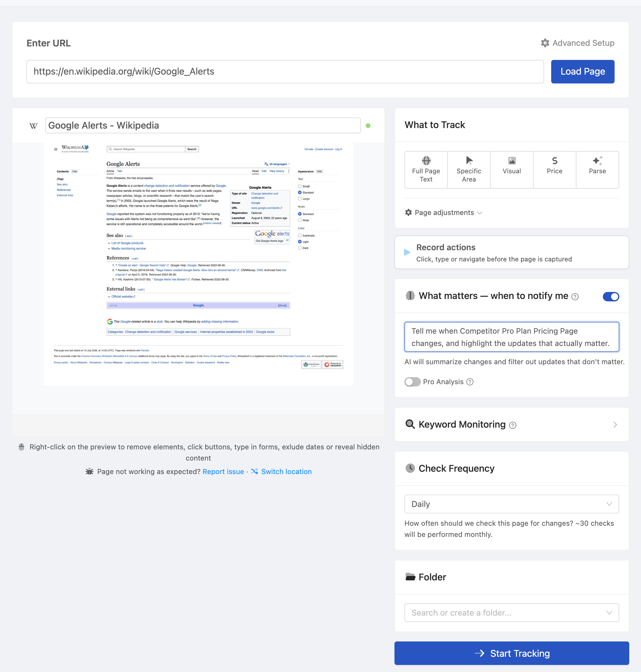Switch to the Specific Area tab
Image resolution: width=641 pixels, height=672 pixels.
pyautogui.click(x=469, y=170)
